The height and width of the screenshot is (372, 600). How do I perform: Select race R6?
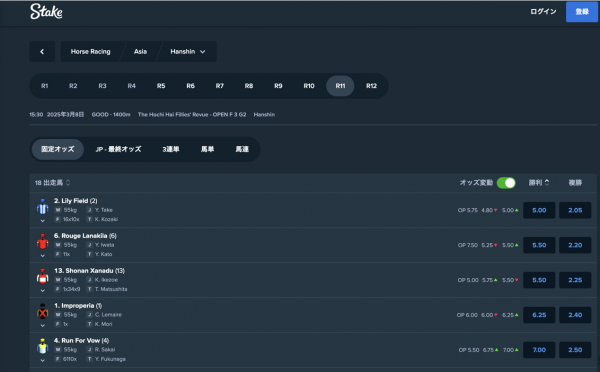tap(191, 86)
